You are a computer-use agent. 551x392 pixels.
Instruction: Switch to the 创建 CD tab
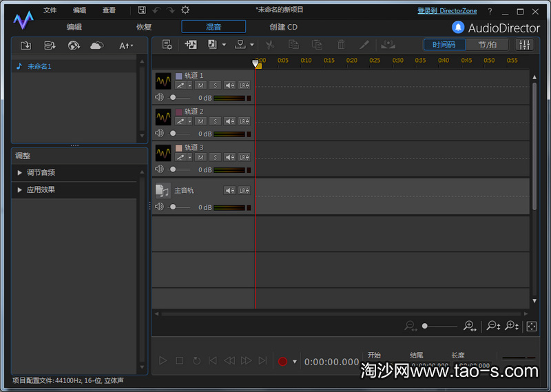pyautogui.click(x=283, y=27)
